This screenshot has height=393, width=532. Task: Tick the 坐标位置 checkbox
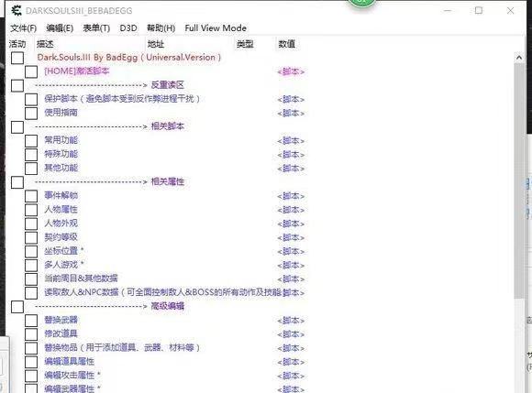[x=31, y=251]
